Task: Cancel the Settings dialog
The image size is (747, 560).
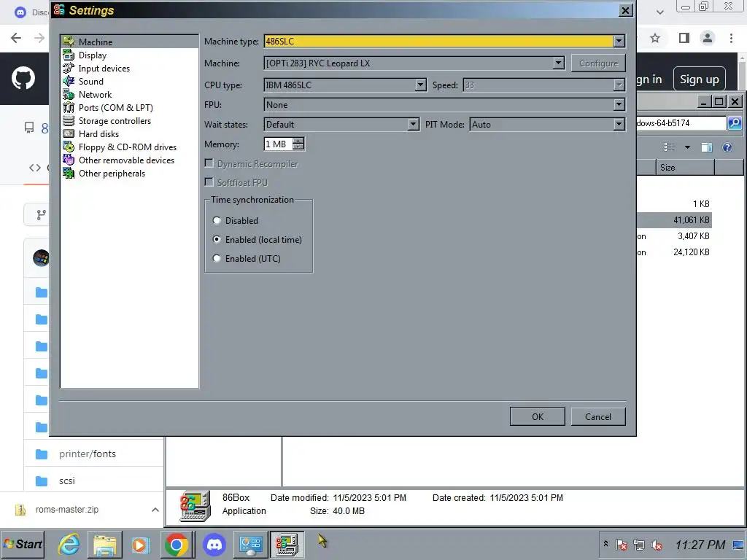Action: (598, 416)
